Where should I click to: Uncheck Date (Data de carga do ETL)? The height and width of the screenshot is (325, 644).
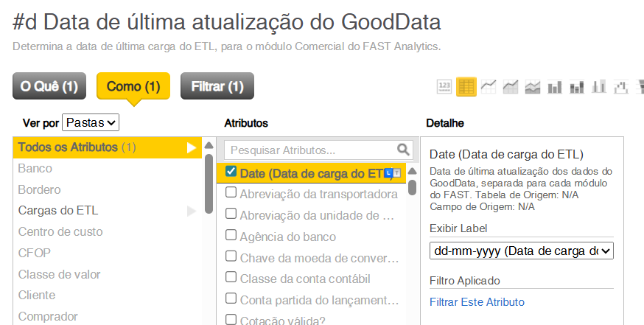click(x=231, y=172)
